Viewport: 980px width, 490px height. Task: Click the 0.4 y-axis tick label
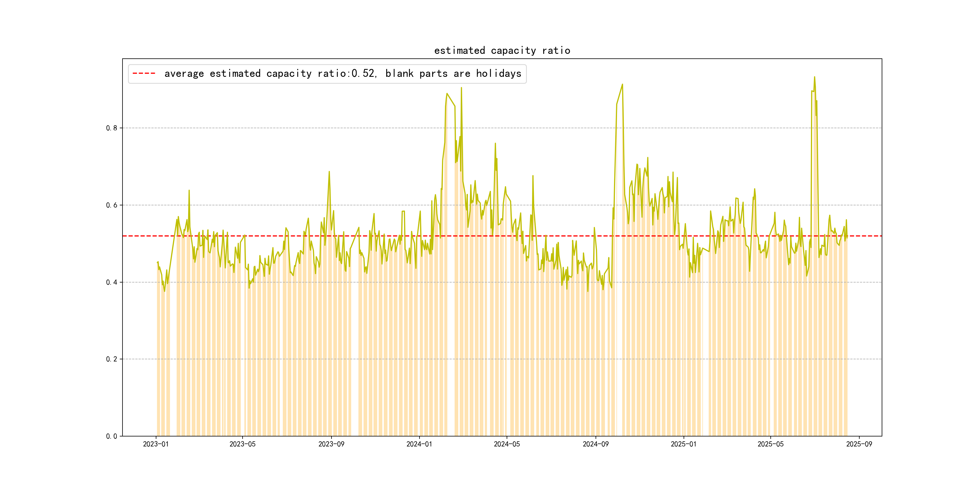coord(112,282)
